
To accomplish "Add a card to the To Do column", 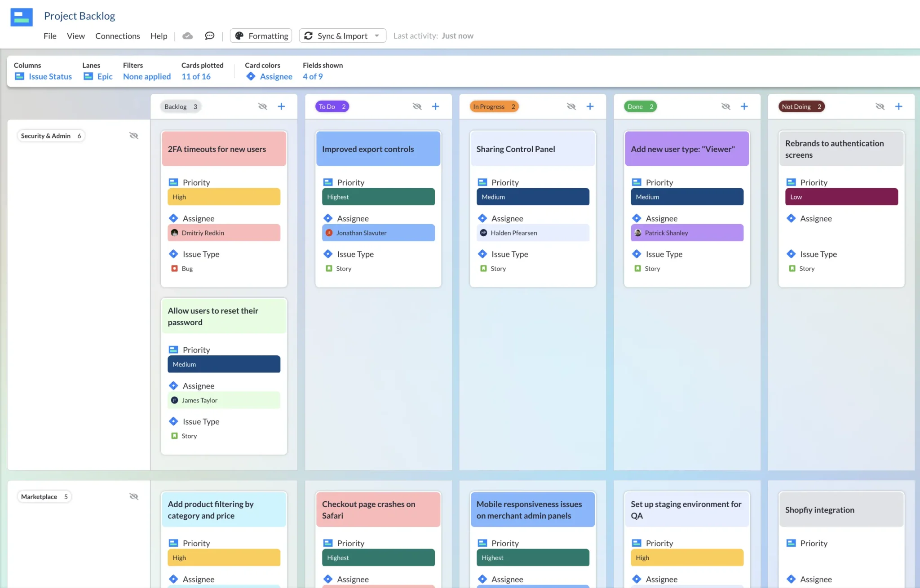I will [x=435, y=106].
